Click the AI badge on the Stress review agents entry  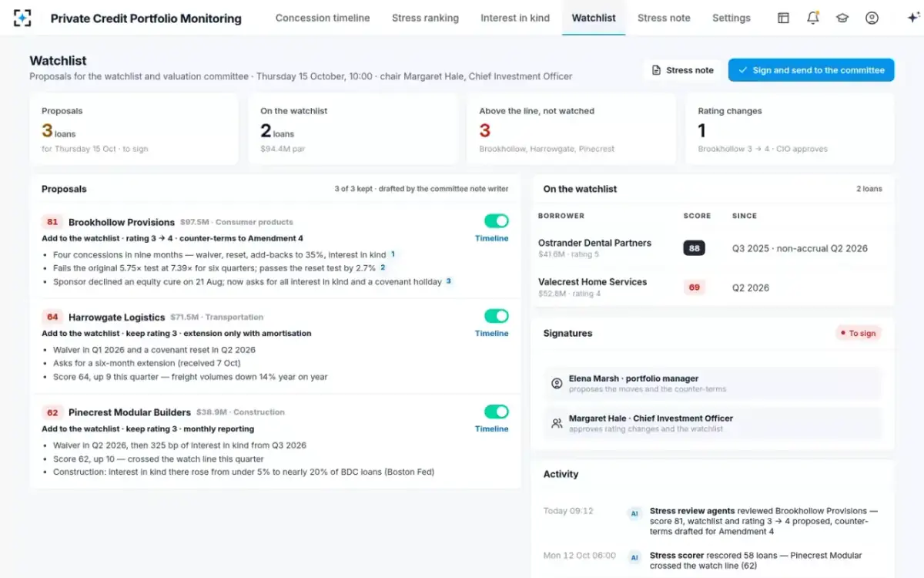click(634, 513)
